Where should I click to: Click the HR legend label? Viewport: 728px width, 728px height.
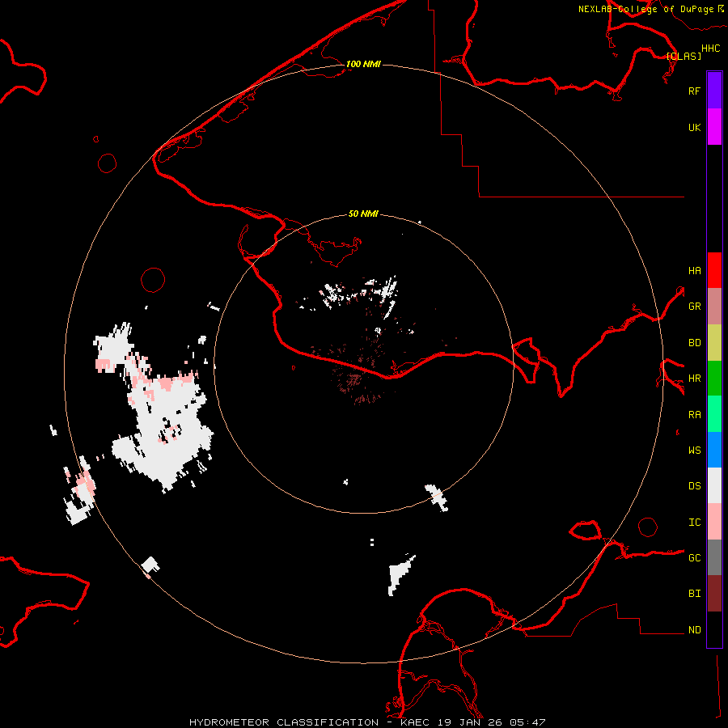tap(694, 379)
